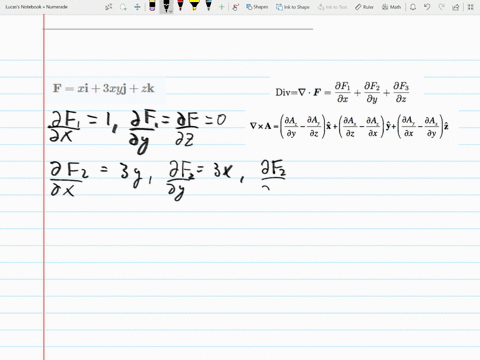This screenshot has width=480, height=360.
Task: Open the Math assistant
Action: (391, 7)
